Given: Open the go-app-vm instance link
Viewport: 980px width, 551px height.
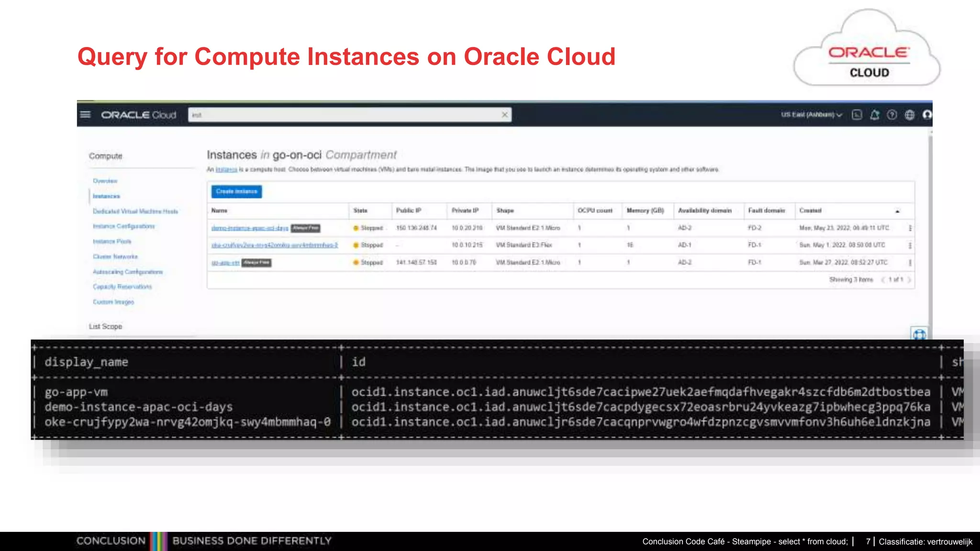Looking at the screenshot, I should 225,263.
